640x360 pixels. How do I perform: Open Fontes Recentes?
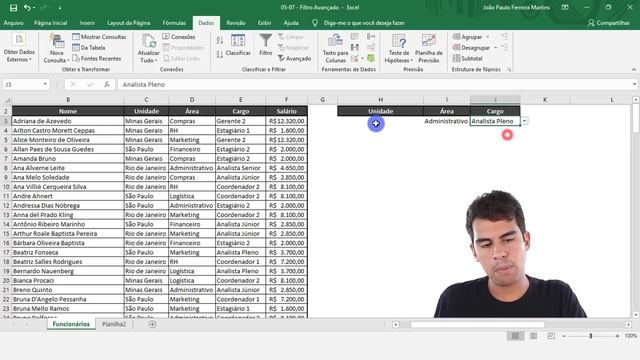[97, 59]
